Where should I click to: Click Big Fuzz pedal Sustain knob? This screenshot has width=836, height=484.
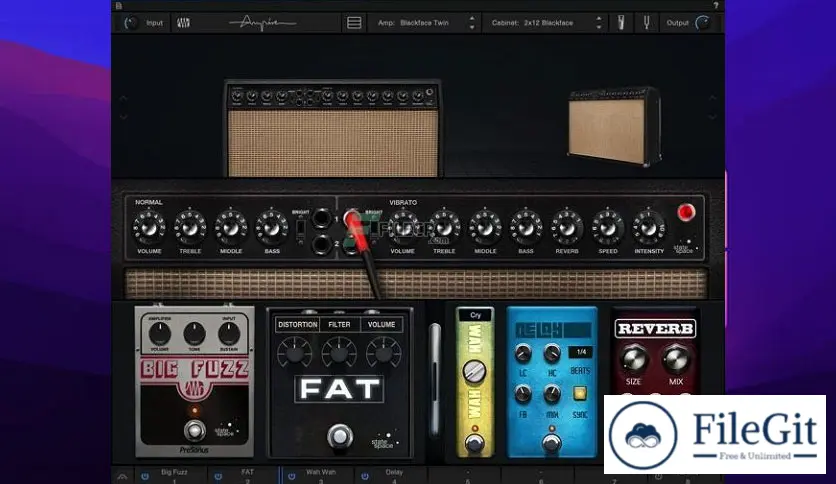point(229,334)
